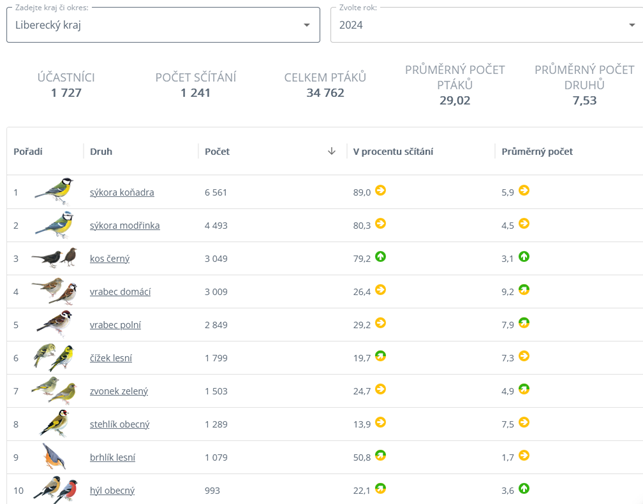Click the trend arrow beside average 5,9

(524, 191)
